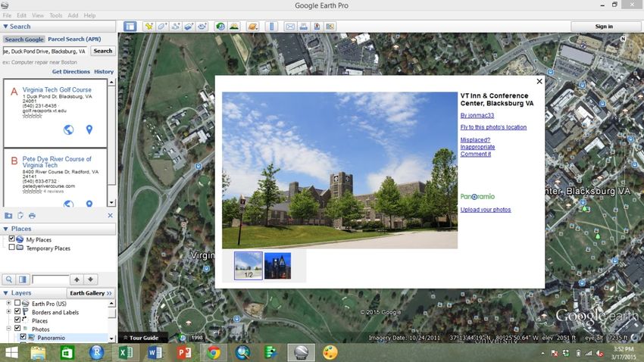Disable the Borders and Labels layer checkbox
The height and width of the screenshot is (362, 644).
(17, 311)
